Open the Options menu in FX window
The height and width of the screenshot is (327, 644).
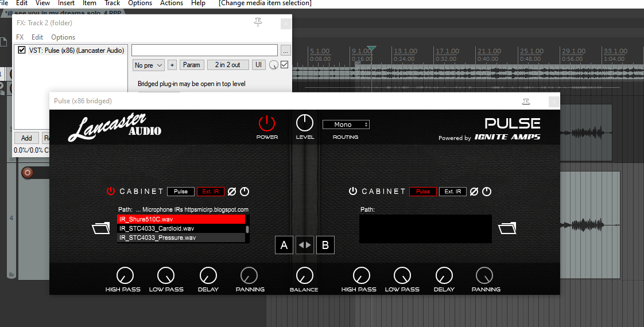63,37
